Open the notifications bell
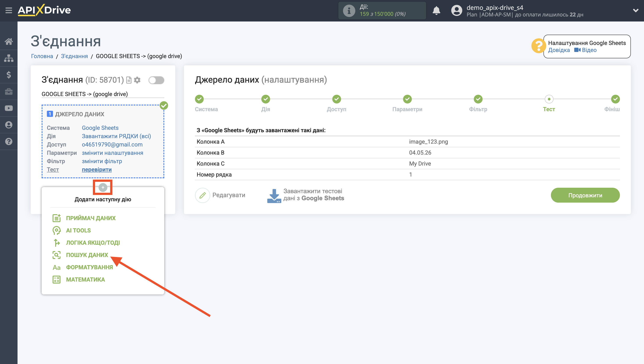Viewport: 644px width, 364px height. pyautogui.click(x=437, y=11)
